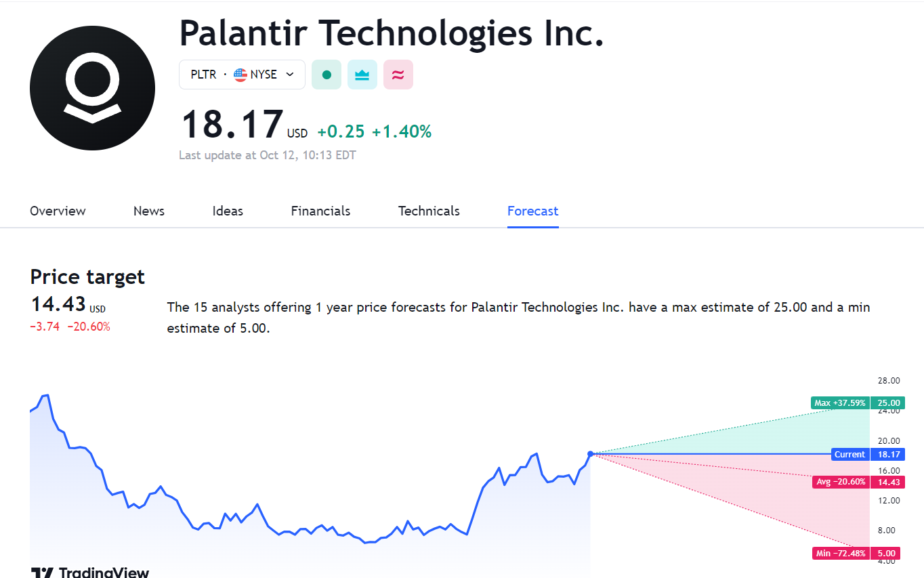
Task: Click the Price target heading
Action: click(87, 276)
